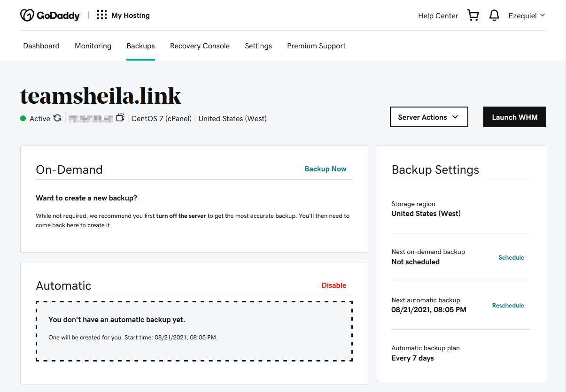Disable automatic backups
566x392 pixels.
tap(334, 285)
